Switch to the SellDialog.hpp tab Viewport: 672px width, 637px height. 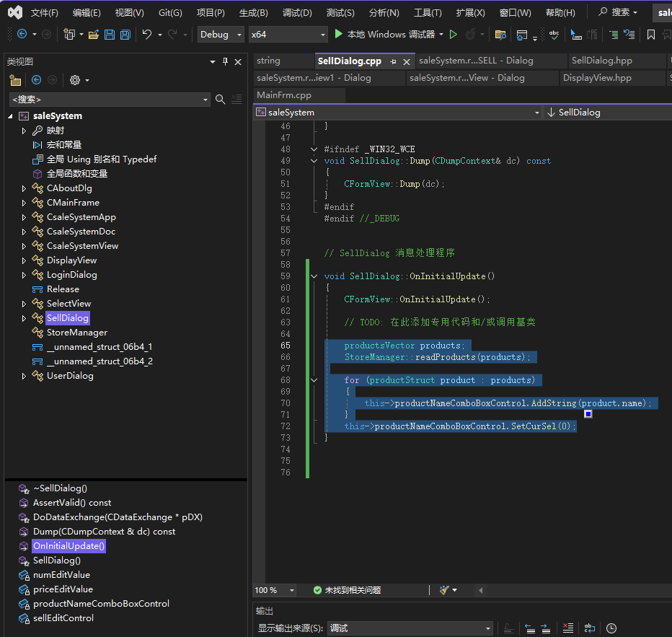click(601, 61)
